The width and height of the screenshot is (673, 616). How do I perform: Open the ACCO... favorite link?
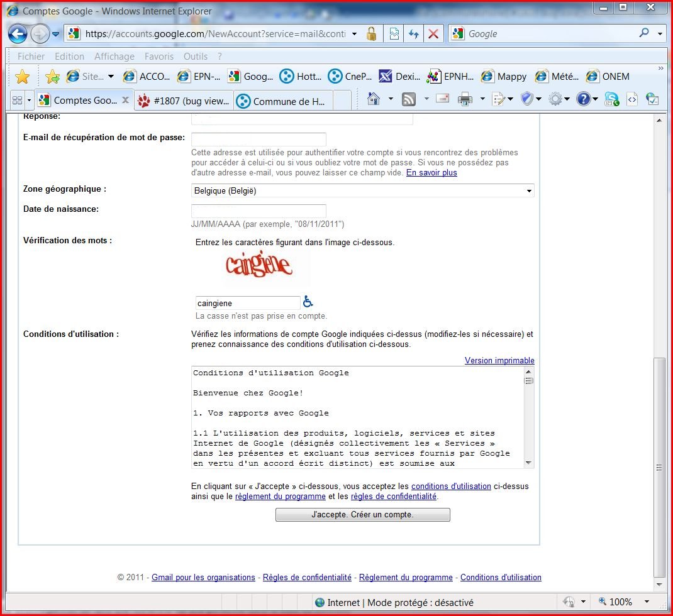click(x=147, y=77)
